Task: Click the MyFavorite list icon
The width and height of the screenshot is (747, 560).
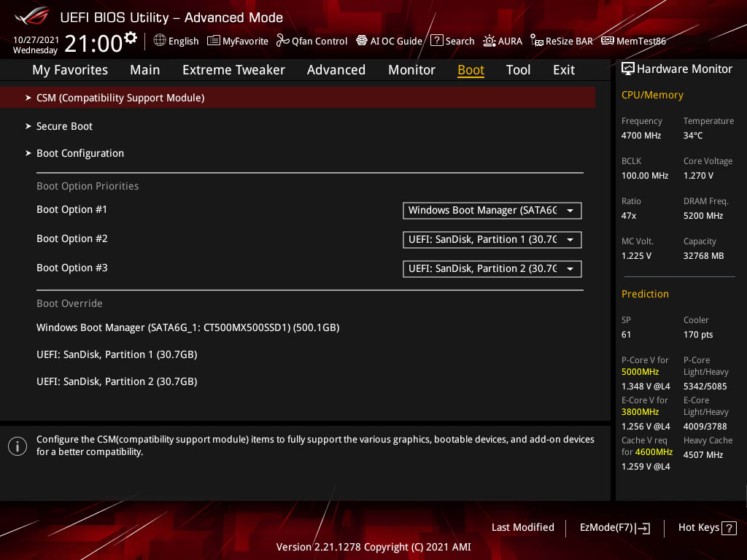Action: coord(214,41)
